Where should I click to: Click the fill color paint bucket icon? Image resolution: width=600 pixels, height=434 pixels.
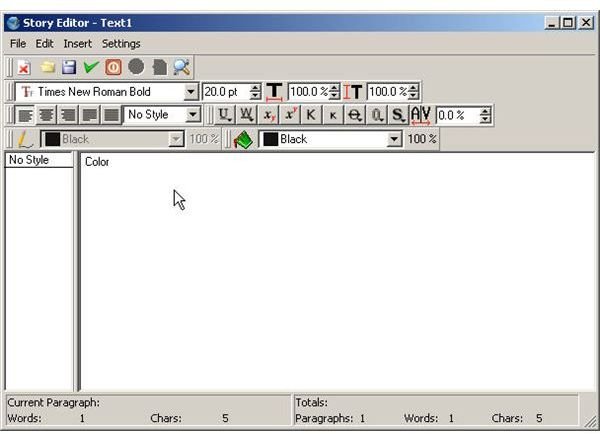click(243, 139)
